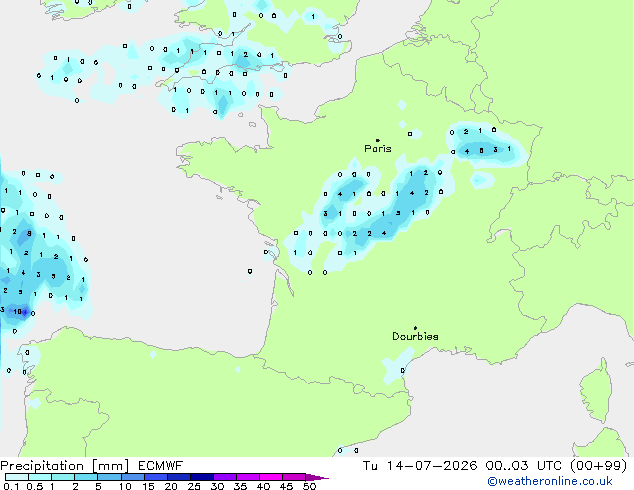Image resolution: width=634 pixels, height=490 pixels.
Task: Click legend swatch between 45 and 50
Action: 294,477
